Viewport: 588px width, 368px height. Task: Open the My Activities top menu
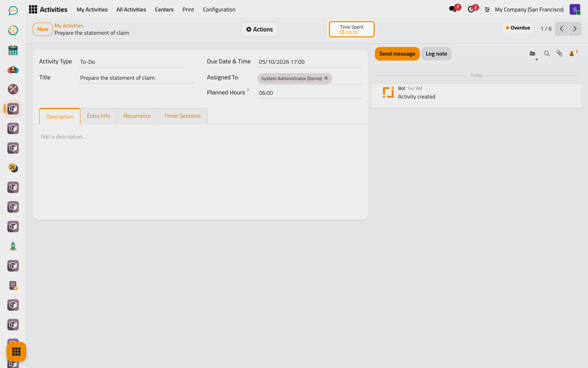(92, 10)
